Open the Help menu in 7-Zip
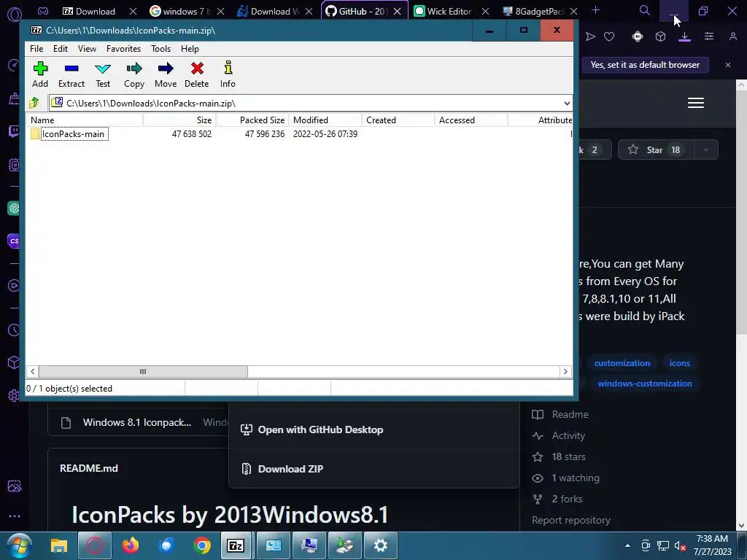747x560 pixels. (190, 49)
